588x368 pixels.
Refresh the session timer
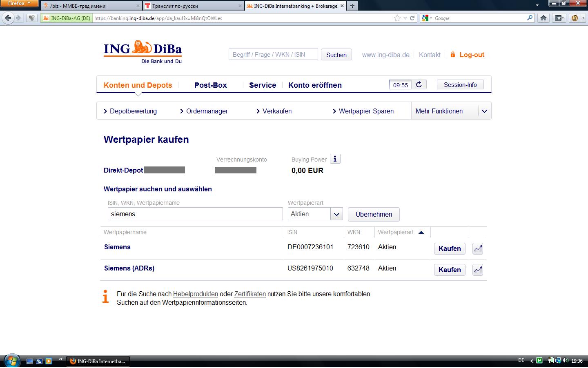[x=419, y=84]
